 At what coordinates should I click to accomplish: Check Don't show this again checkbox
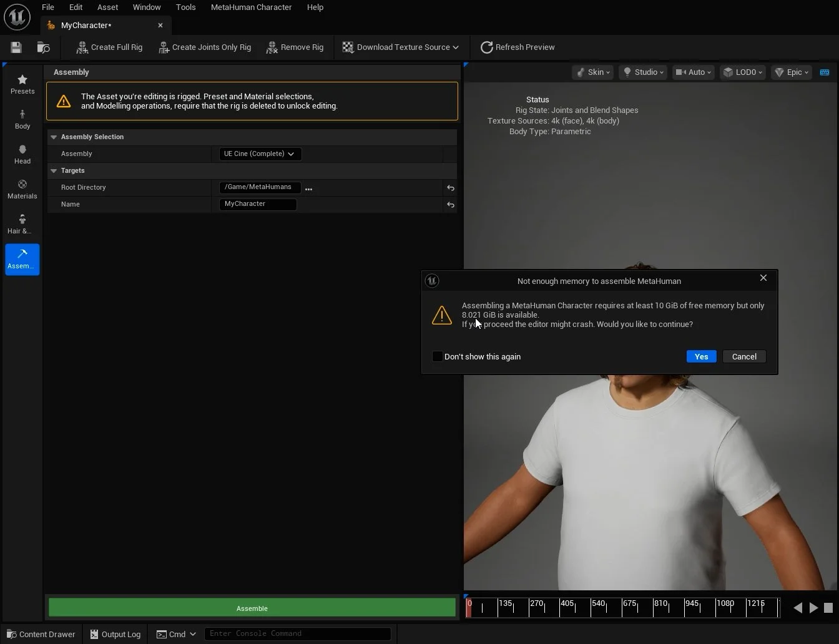pos(438,356)
